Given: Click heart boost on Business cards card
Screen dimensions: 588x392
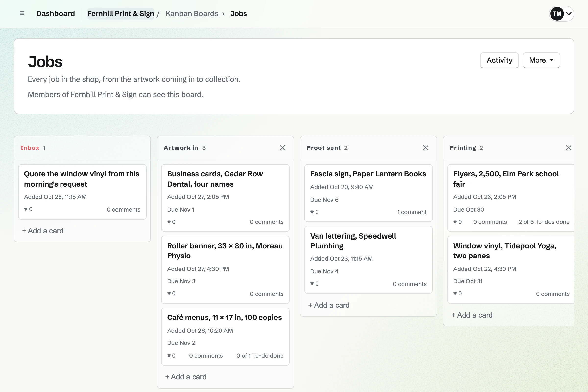Looking at the screenshot, I should 171,222.
